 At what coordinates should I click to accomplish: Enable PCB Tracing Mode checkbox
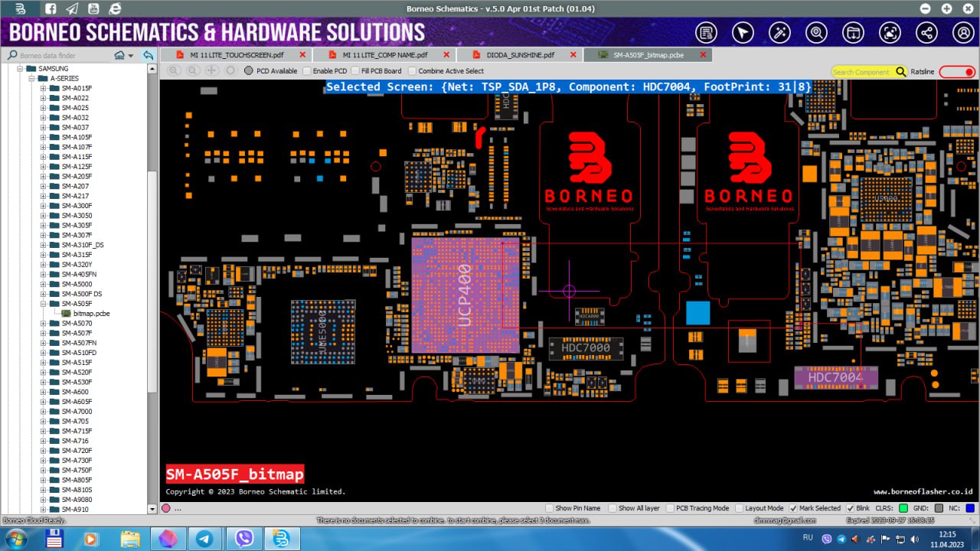(x=670, y=508)
